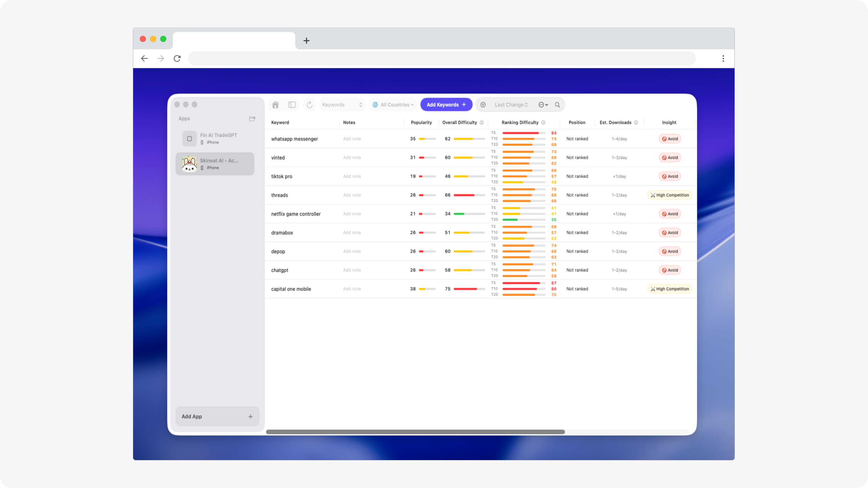Click the Avoid badge on the vinted row
The height and width of the screenshot is (488, 868).
click(669, 158)
